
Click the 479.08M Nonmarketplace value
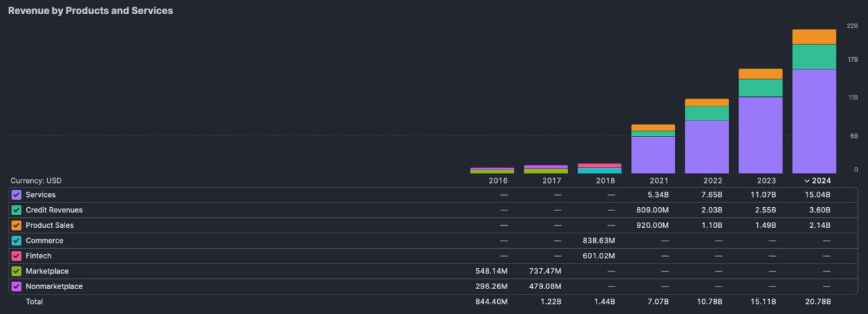point(546,286)
